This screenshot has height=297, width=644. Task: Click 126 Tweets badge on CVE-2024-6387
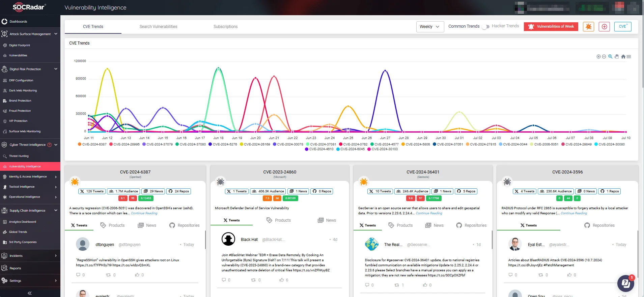pos(92,191)
